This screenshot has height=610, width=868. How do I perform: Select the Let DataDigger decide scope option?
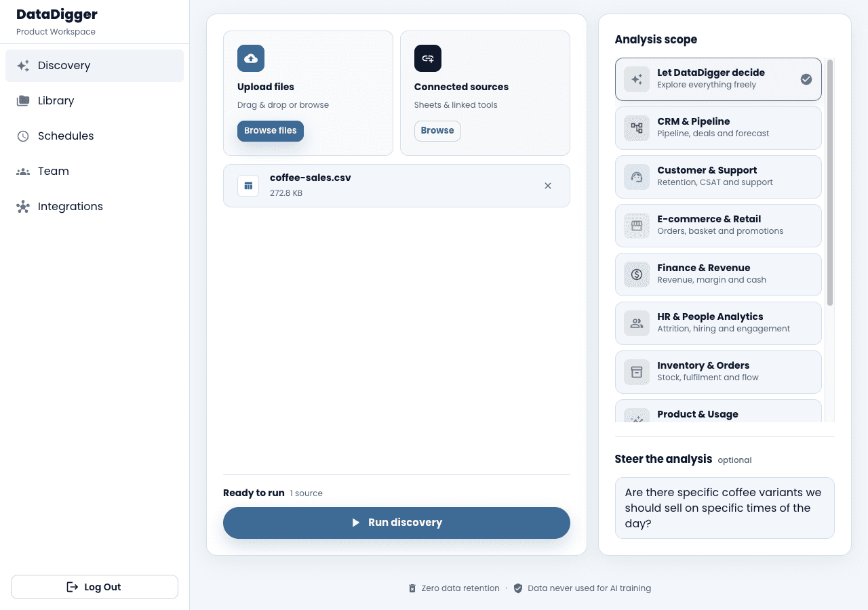pyautogui.click(x=718, y=79)
